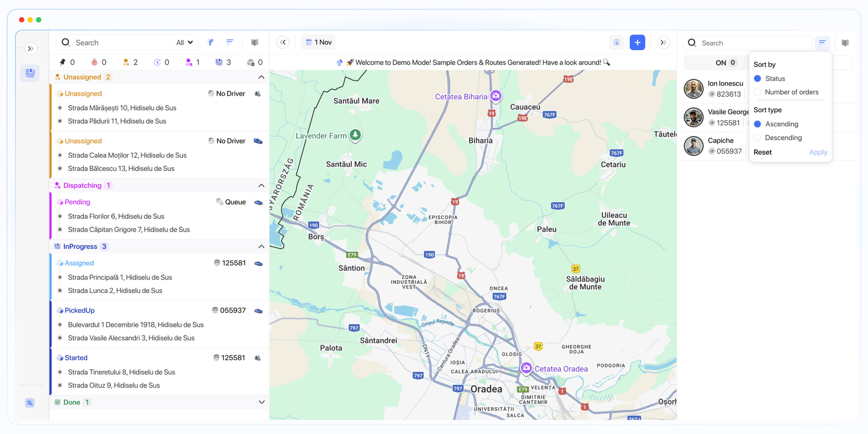Select the Status sort radio button
The image size is (868, 434).
click(x=757, y=79)
